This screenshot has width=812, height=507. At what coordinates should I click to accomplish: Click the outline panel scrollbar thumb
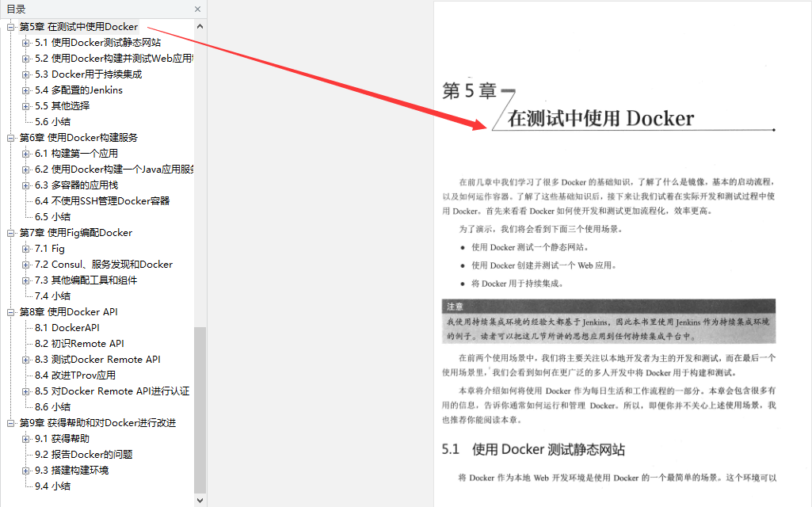[x=200, y=410]
